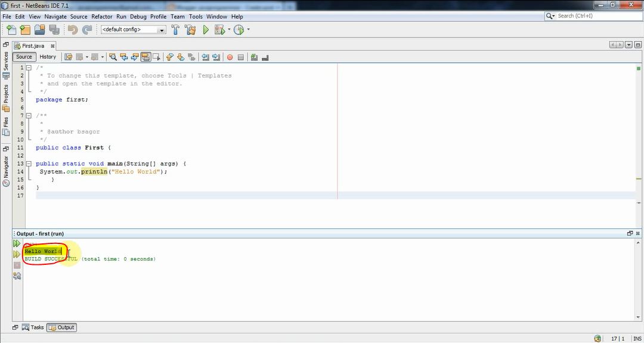Re-run using green double-arrow in Output
The image size is (644, 343).
pos(17,243)
